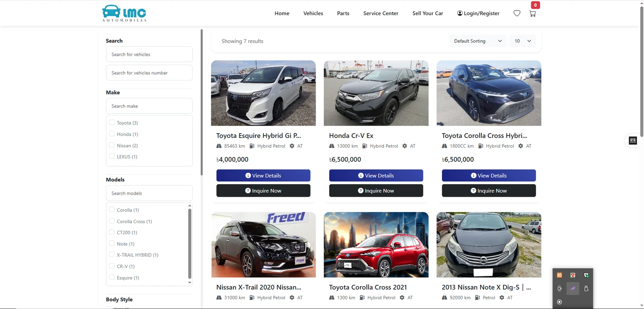Open the results-per-page dropdown showing 10
Screen dimensions: 644x309
click(523, 41)
